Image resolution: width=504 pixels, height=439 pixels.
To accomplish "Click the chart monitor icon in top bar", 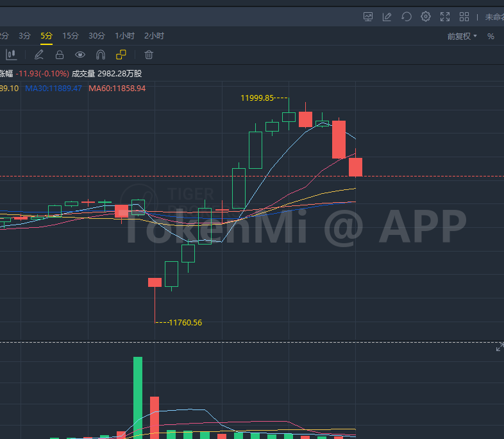I will coord(368,17).
